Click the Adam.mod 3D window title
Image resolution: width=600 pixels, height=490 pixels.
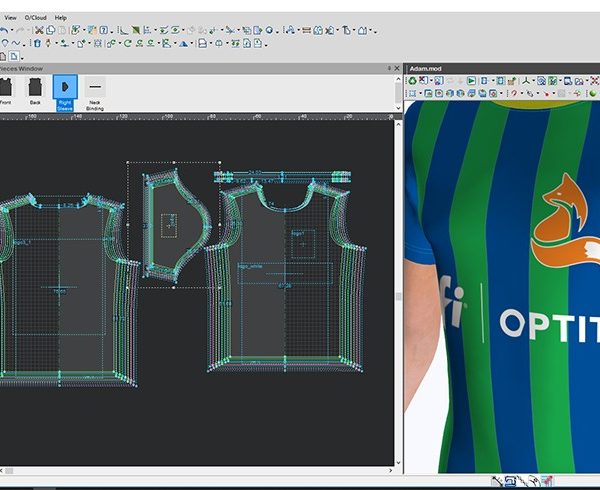pyautogui.click(x=426, y=67)
